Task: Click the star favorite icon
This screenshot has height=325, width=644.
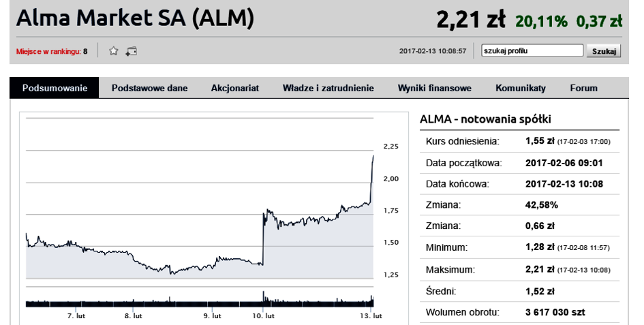Action: [114, 51]
